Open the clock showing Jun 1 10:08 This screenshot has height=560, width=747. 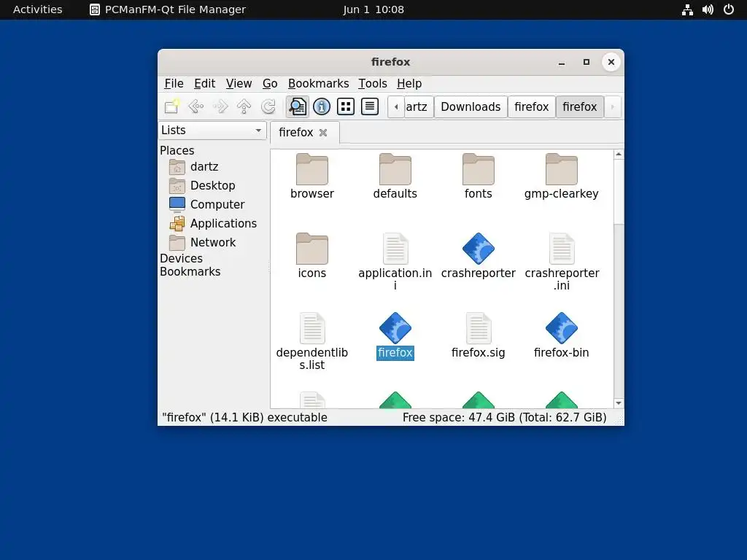click(x=373, y=9)
